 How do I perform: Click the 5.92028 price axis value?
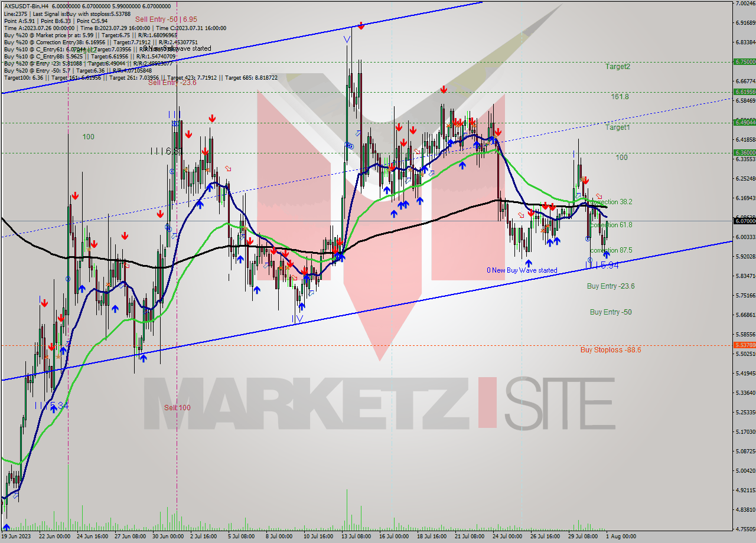(745, 257)
